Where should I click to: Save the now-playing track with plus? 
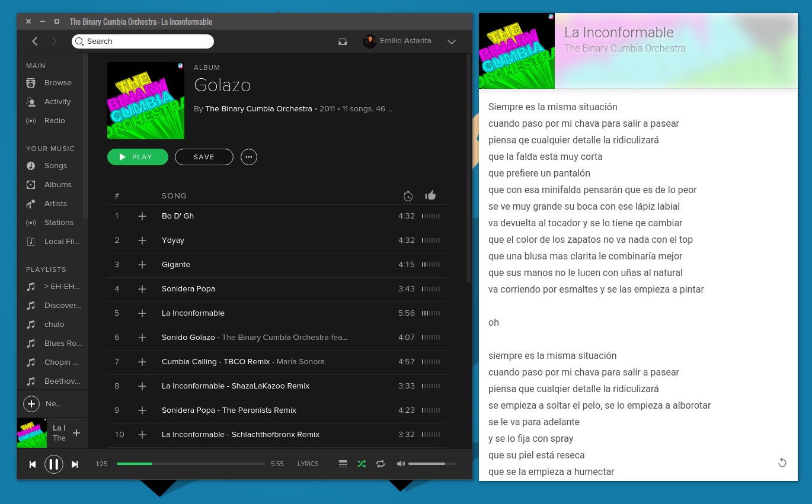click(x=76, y=433)
